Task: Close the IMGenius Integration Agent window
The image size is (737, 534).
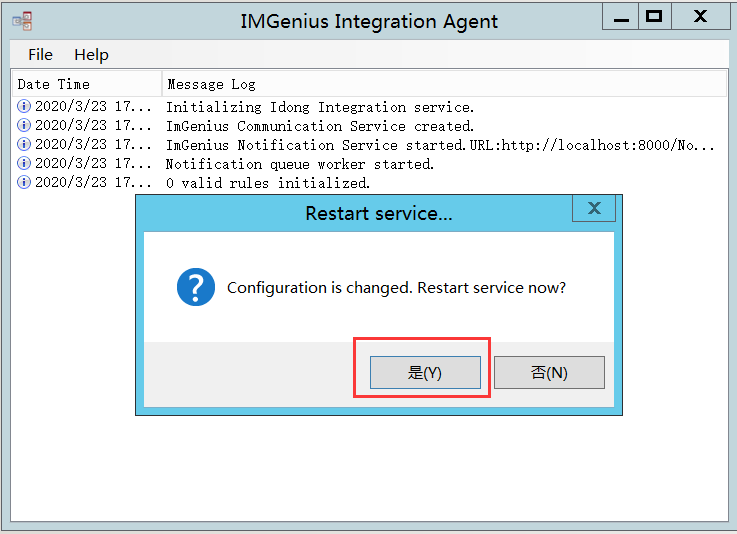Action: [700, 16]
